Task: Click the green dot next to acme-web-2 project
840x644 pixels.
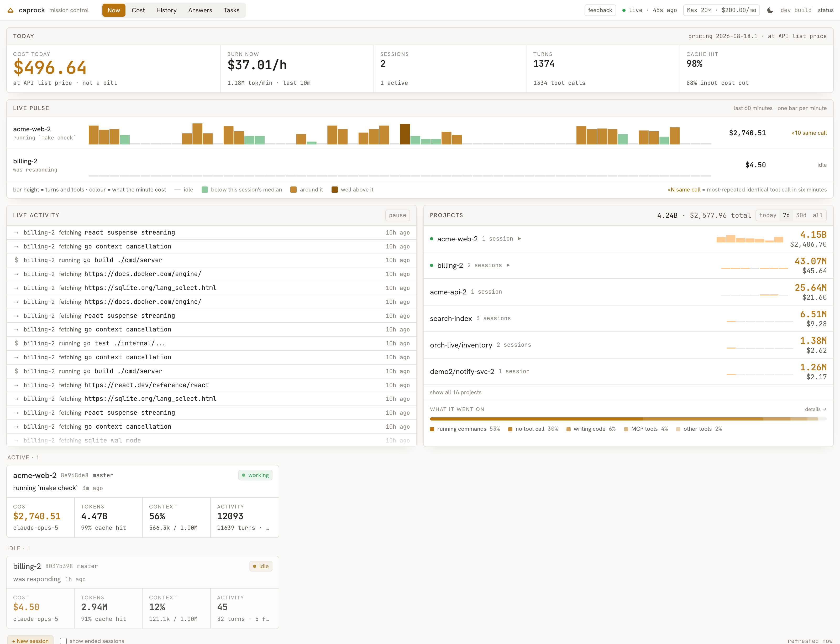Action: pyautogui.click(x=432, y=239)
